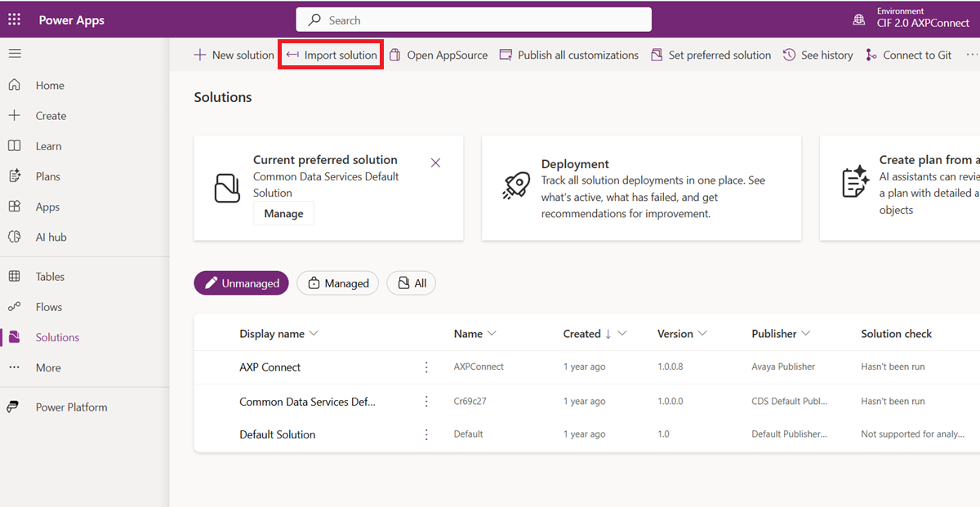Open the AXP Connect solution
The image size is (980, 507).
tap(270, 367)
